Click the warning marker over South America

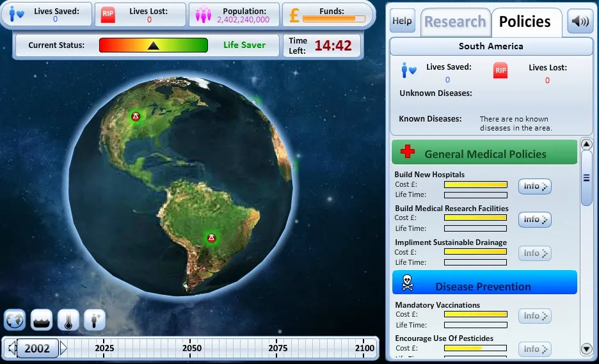click(x=211, y=238)
